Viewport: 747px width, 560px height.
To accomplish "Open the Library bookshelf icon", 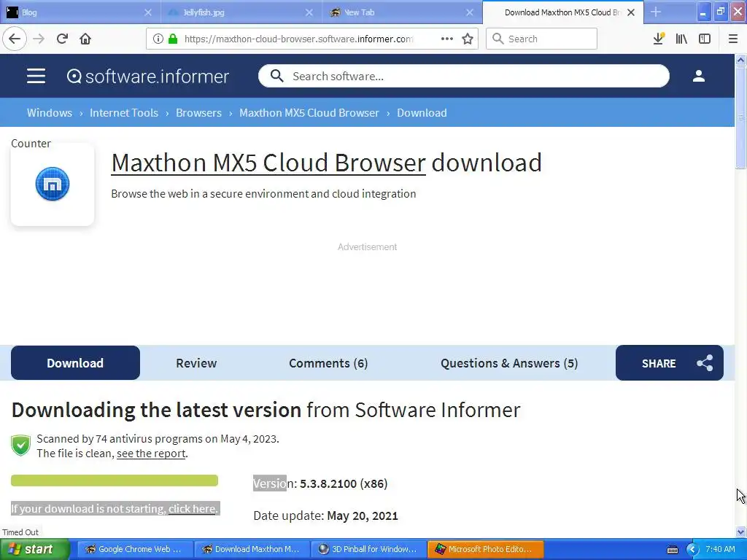I will tap(681, 39).
